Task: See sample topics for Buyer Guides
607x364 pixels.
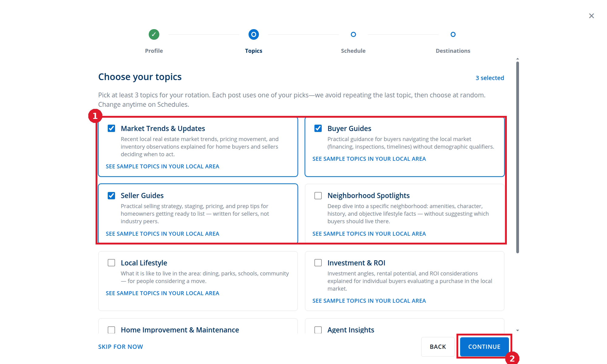Action: [369, 159]
